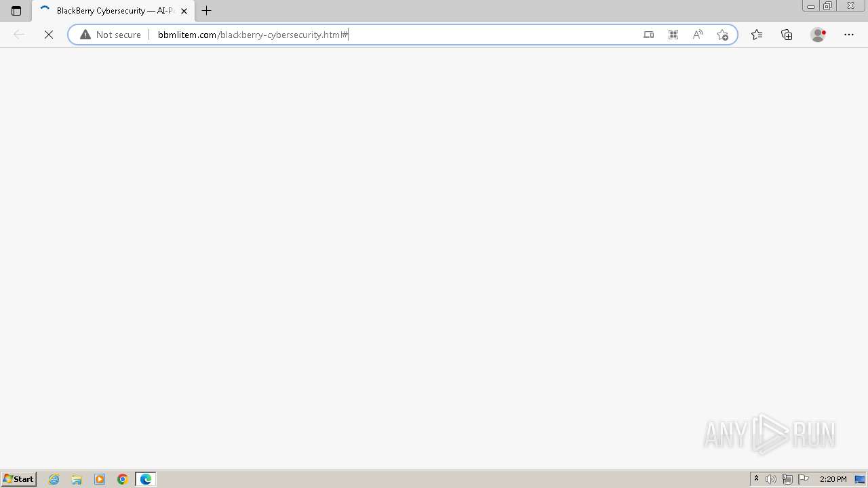Launch Google Chrome from taskbar
This screenshot has width=868, height=488.
point(123,479)
